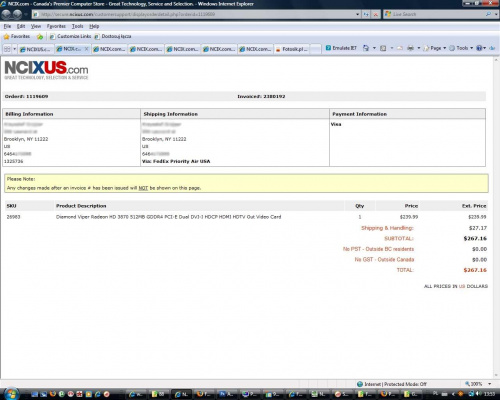Open the Quick Tabs grid icon
This screenshot has height=400, width=500.
(7, 49)
